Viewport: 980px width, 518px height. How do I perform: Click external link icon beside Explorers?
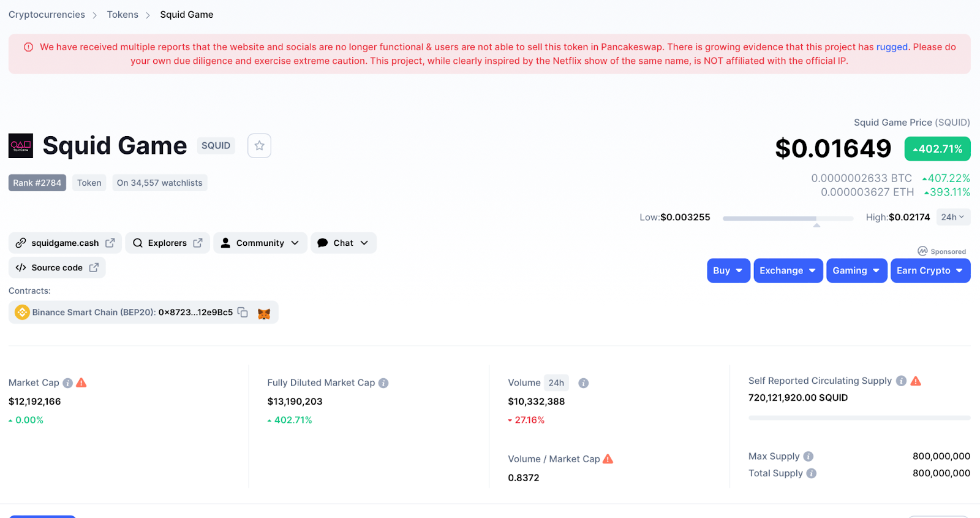tap(198, 243)
